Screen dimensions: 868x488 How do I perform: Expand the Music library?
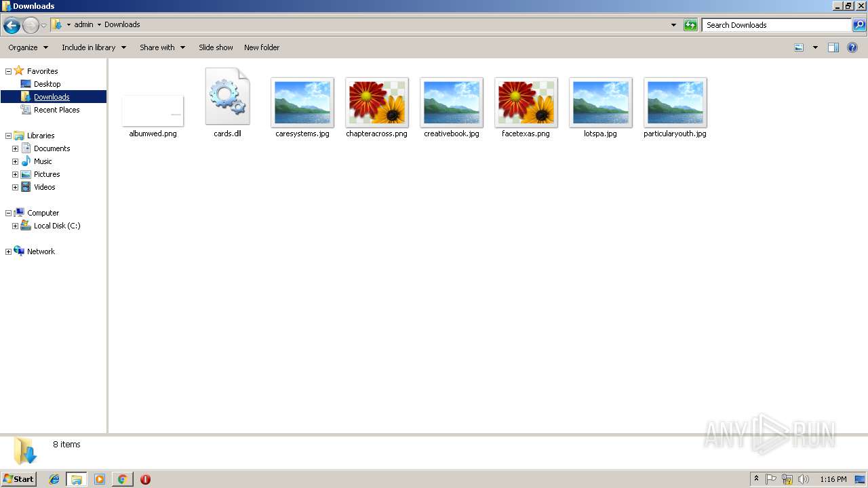point(15,161)
